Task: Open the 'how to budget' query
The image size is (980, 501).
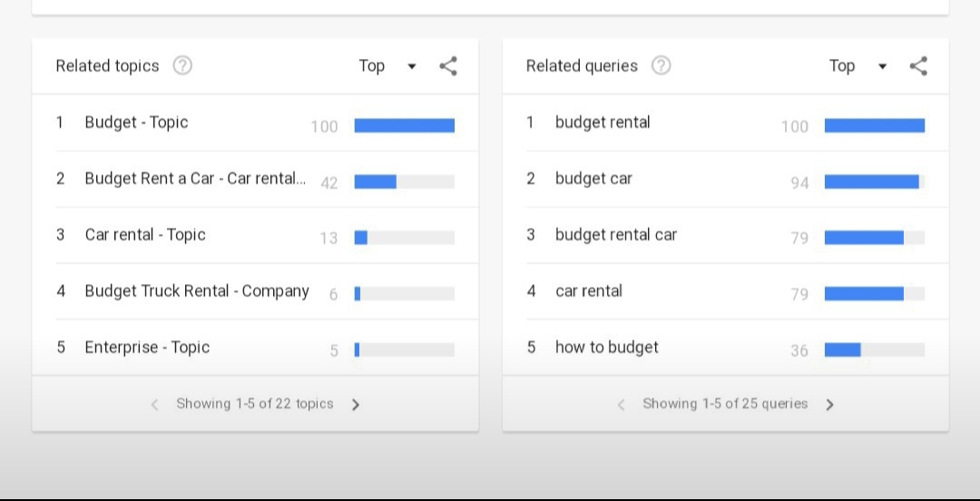Action: (x=607, y=348)
